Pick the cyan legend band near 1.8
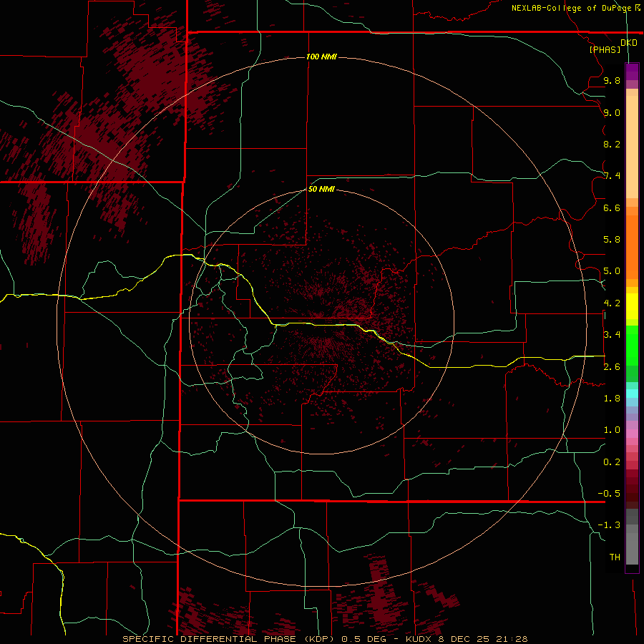 632,393
